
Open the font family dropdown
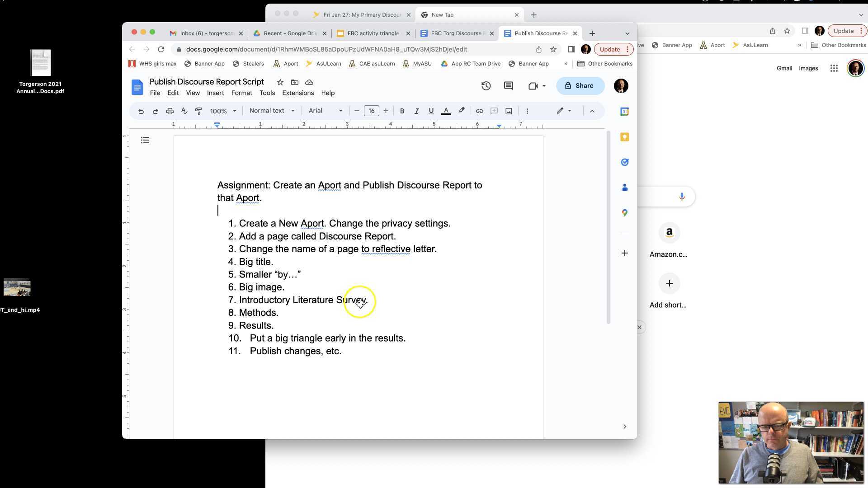point(325,111)
